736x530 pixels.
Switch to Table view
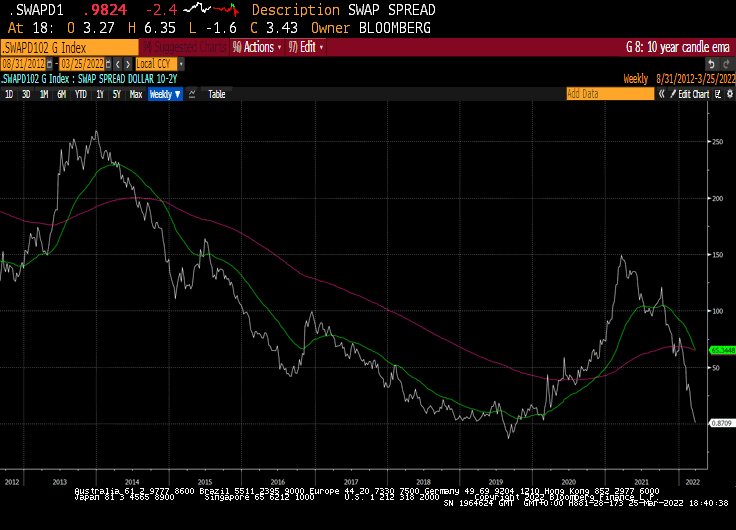coord(216,94)
